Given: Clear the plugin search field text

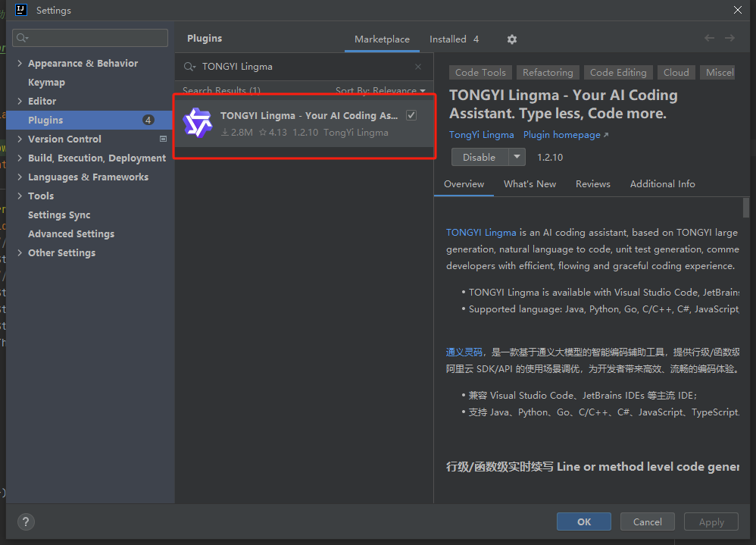Looking at the screenshot, I should (418, 67).
